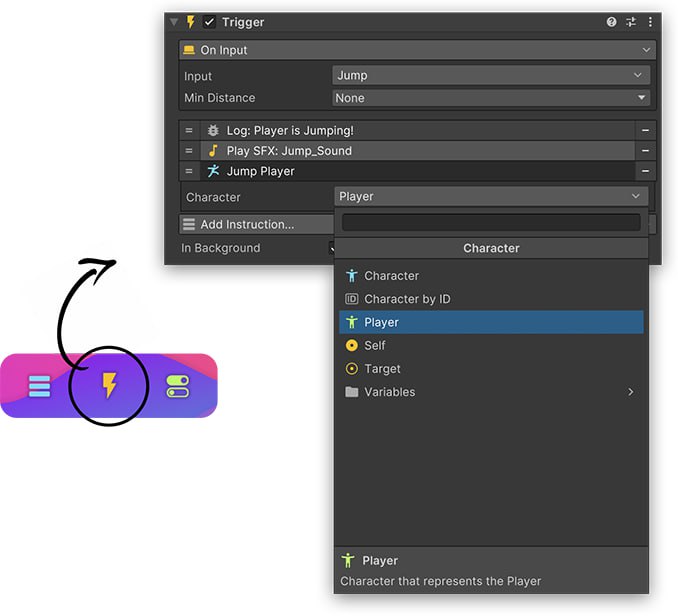Open the Trigger three-dot options menu

[x=650, y=22]
